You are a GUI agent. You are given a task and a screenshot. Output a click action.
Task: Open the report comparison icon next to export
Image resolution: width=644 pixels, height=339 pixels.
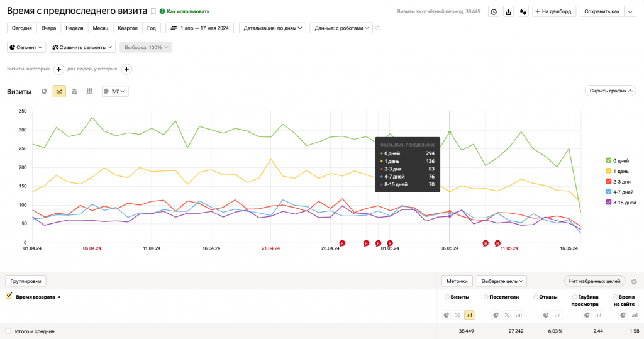(x=523, y=11)
